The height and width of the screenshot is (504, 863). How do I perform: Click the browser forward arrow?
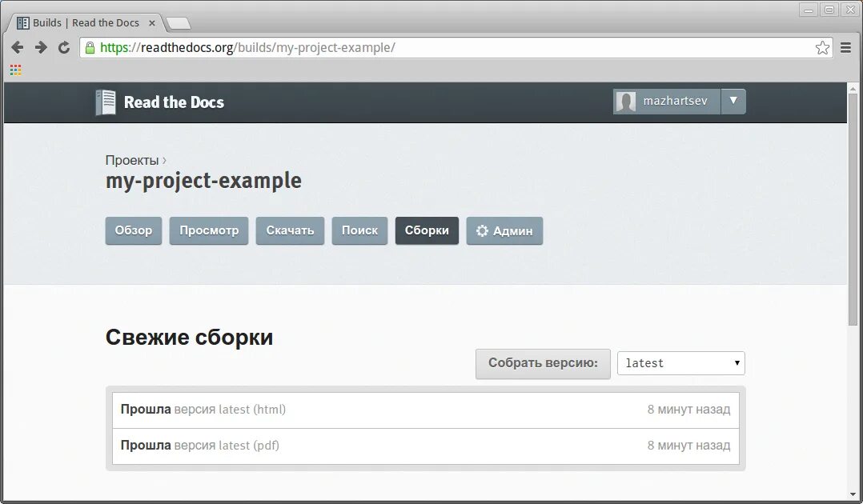coord(41,47)
